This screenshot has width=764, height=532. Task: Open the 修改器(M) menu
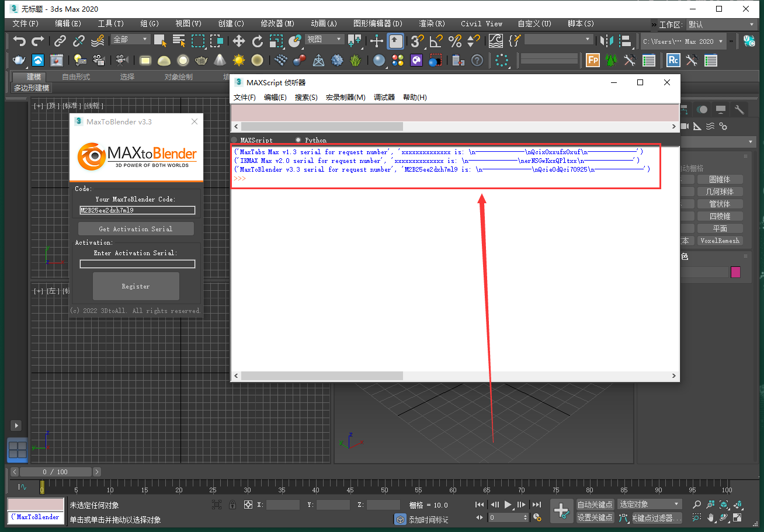[x=276, y=24]
